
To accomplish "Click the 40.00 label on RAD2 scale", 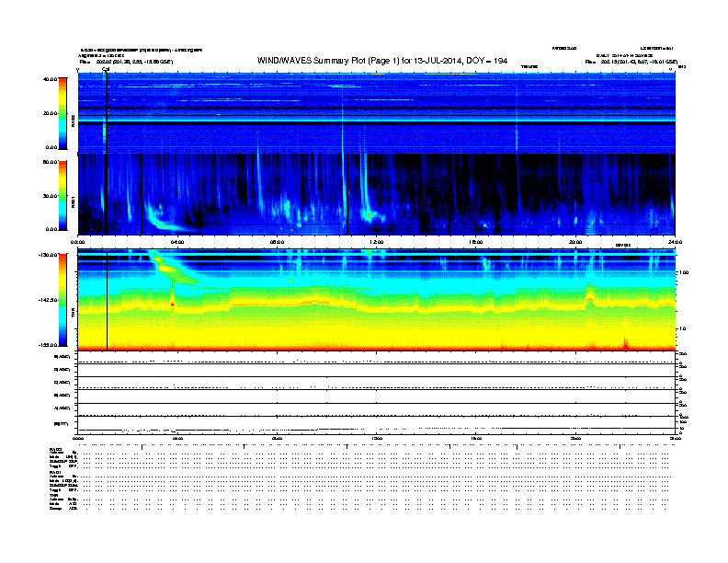I will click(50, 79).
